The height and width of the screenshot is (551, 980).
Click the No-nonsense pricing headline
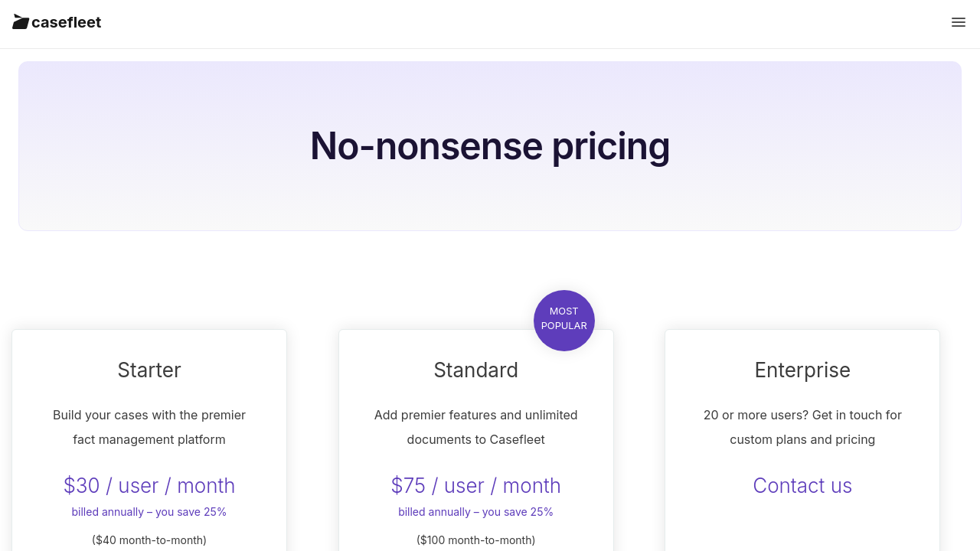[490, 145]
